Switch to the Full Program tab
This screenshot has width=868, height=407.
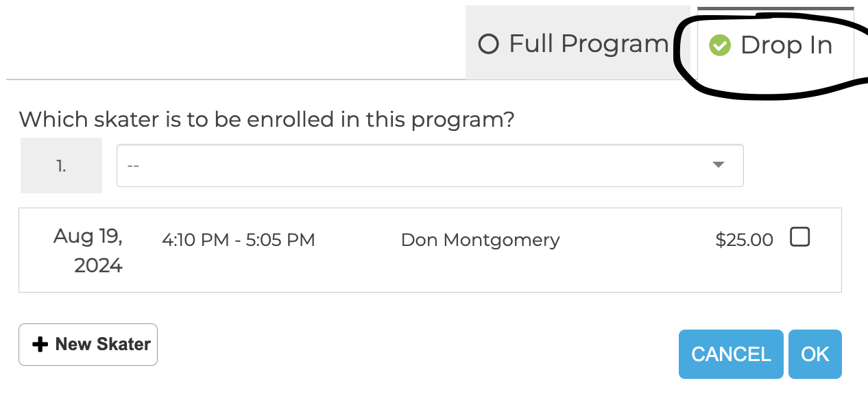tap(573, 43)
